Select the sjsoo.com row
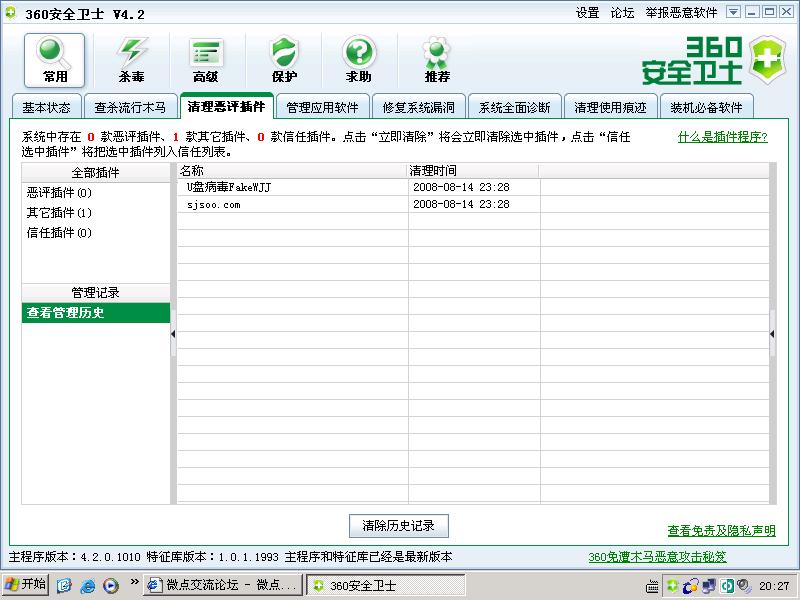Viewport: 800px width, 600px height. [473, 204]
